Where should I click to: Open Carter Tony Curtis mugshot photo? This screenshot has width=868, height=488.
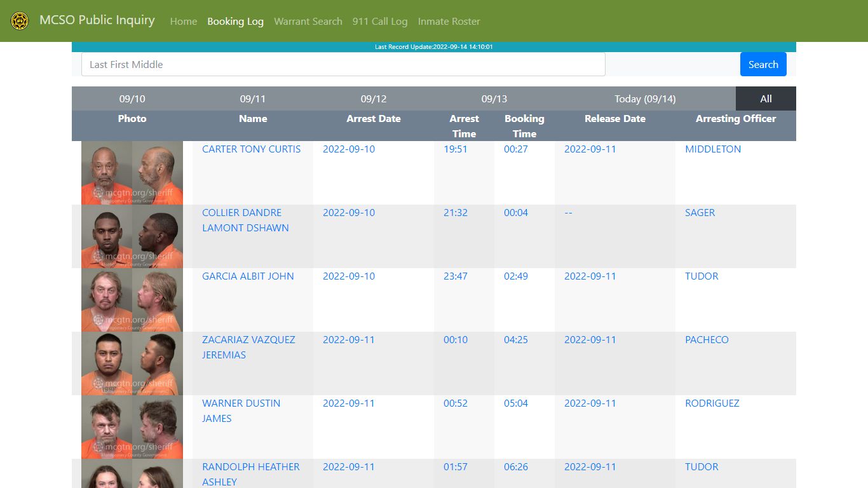tap(132, 173)
